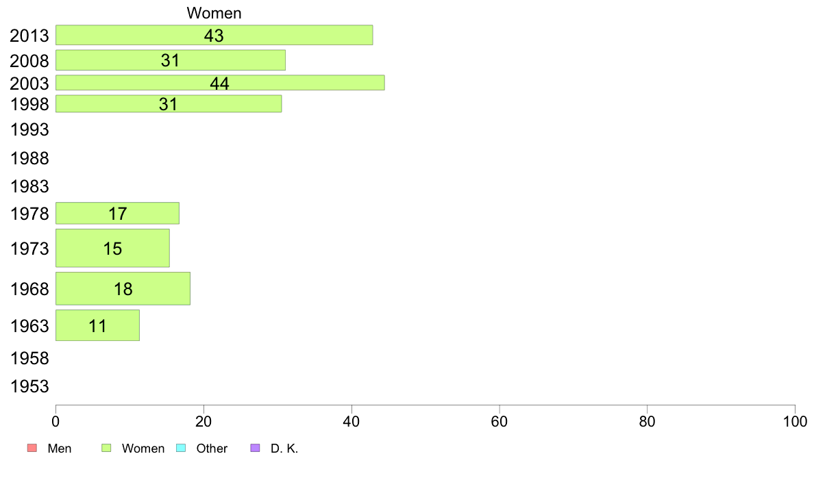
Task: Click the 1993 year label
Action: [29, 129]
